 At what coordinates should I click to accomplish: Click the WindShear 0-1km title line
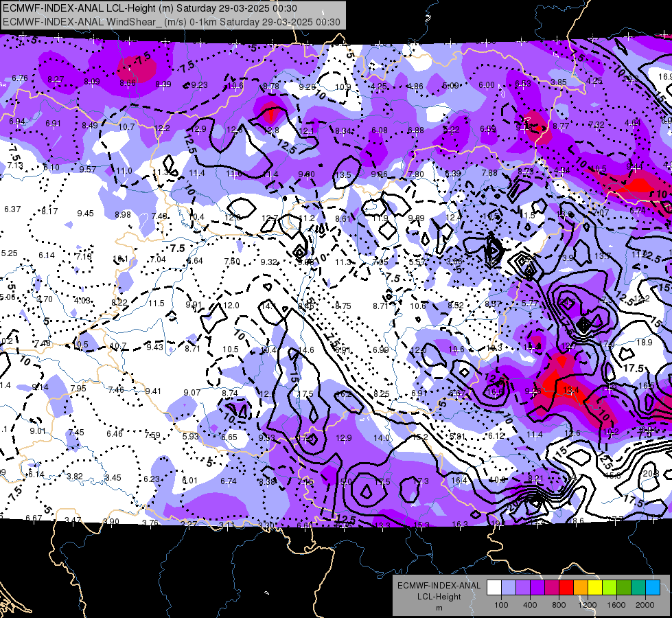point(172,22)
